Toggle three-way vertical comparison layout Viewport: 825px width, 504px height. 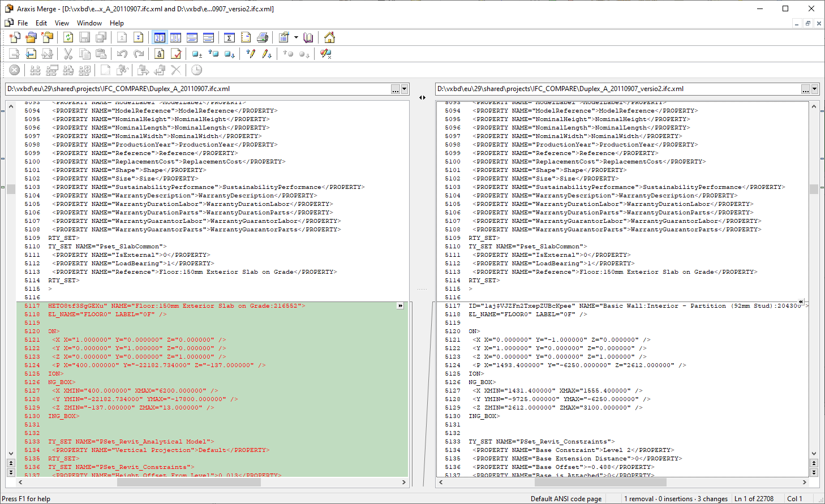point(176,38)
